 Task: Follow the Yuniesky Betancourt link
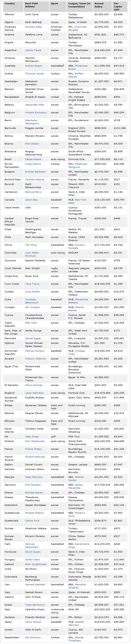pyautogui.click(x=32, y=301)
